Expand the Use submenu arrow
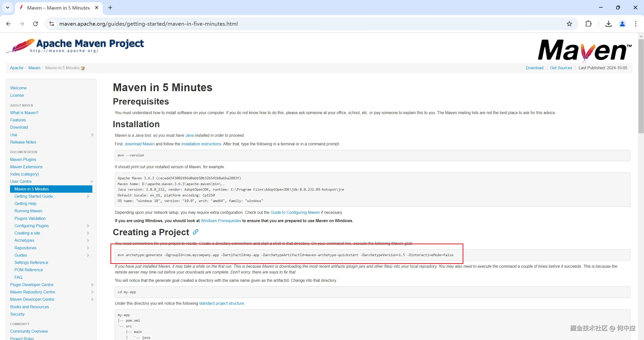 click(x=92, y=135)
